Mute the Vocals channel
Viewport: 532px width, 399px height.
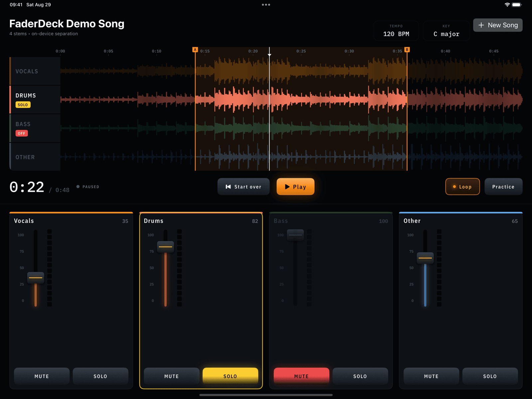42,376
